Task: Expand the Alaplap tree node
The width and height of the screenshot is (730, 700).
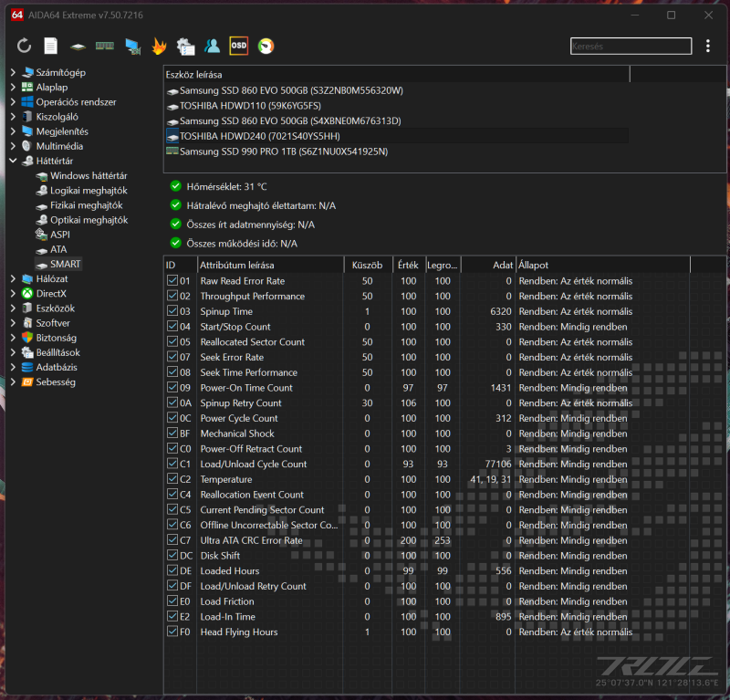Action: [x=13, y=87]
